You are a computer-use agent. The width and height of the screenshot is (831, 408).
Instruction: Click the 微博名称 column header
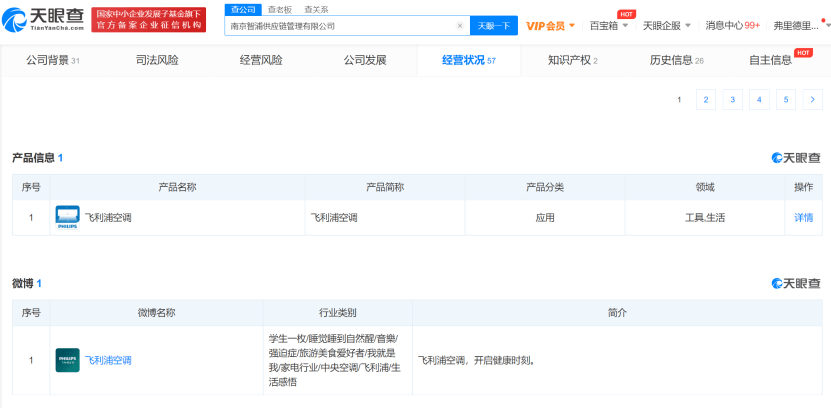point(156,313)
